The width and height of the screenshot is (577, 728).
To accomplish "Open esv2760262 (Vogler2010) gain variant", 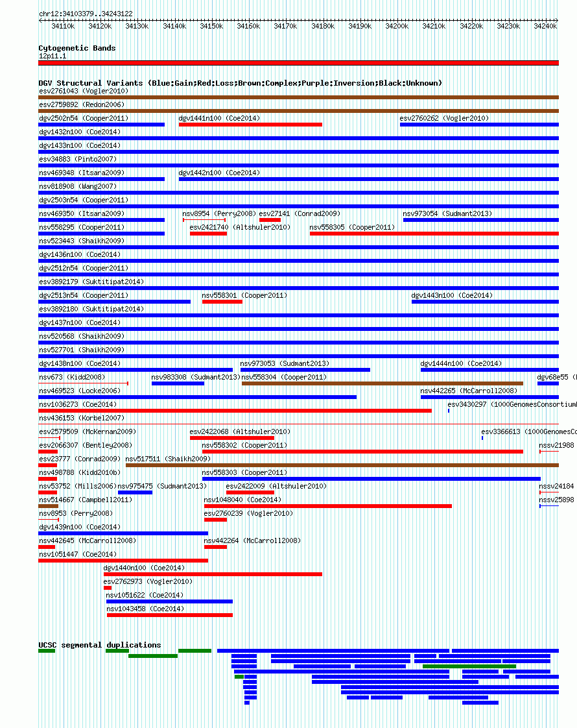I will pos(479,125).
